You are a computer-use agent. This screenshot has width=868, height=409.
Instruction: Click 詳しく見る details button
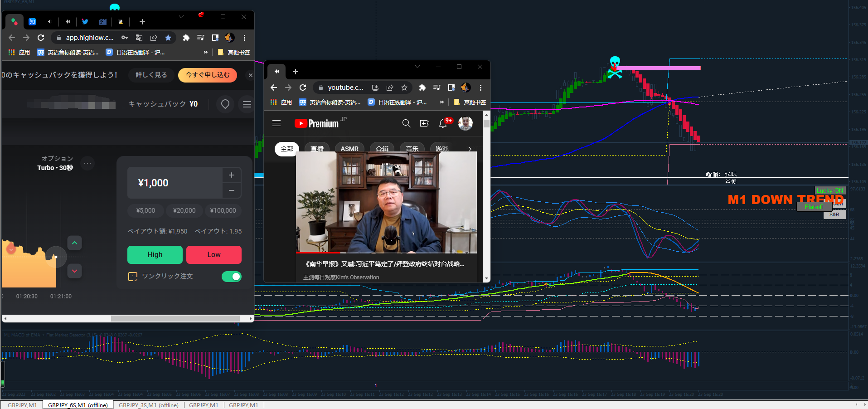coord(151,75)
